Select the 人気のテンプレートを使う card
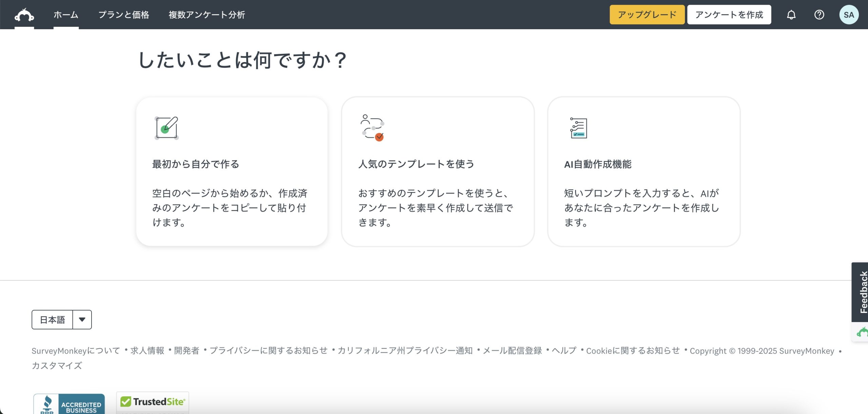 (438, 172)
